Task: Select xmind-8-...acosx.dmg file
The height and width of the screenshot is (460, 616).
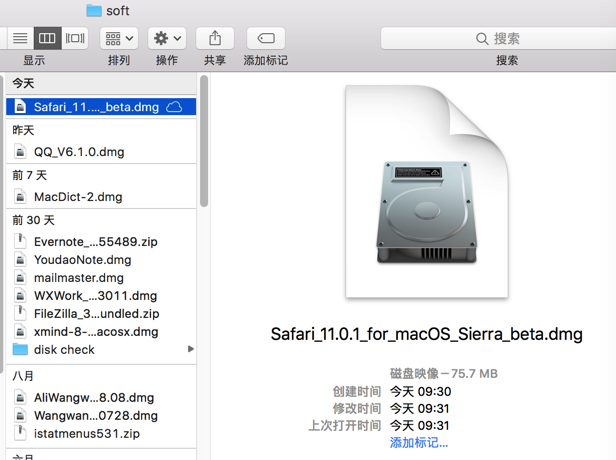Action: coord(101,332)
